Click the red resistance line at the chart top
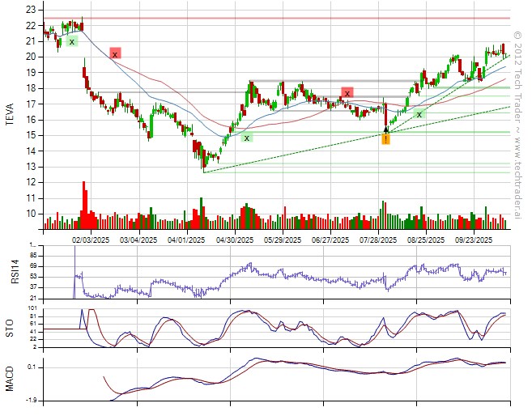The width and height of the screenshot is (532, 416). click(275, 18)
